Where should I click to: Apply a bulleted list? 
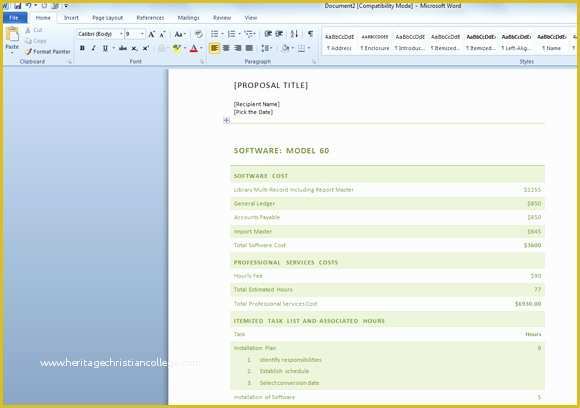(x=215, y=34)
